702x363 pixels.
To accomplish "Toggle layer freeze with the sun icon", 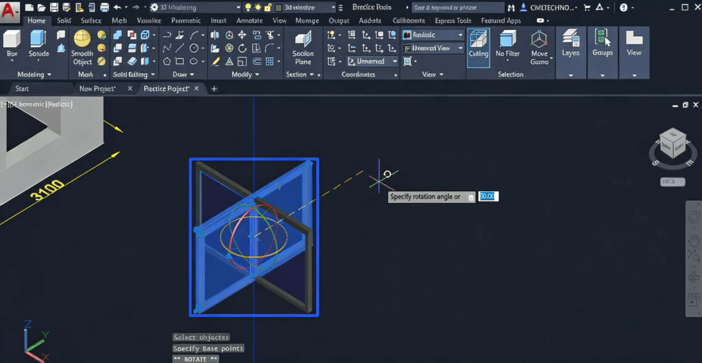I will (258, 8).
